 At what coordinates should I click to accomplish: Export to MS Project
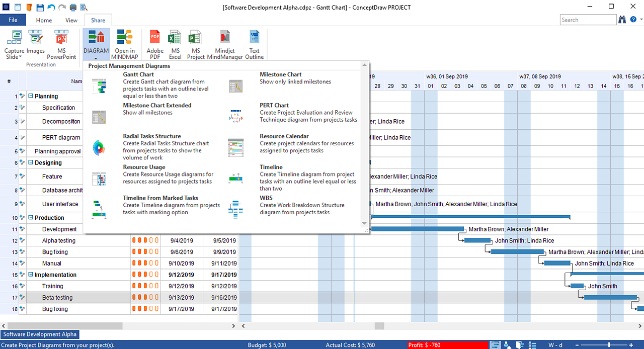196,44
